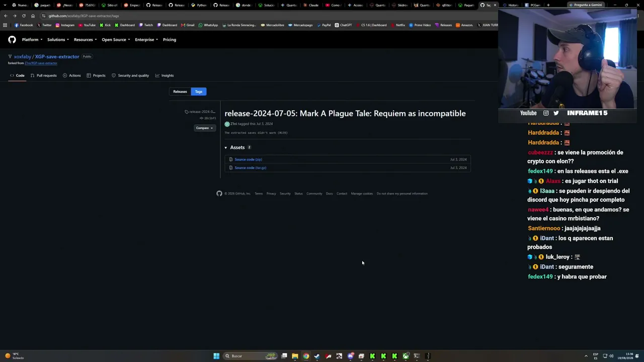Open the WhatsApp bookmark
Screen dimensions: 644x362
(208, 25)
